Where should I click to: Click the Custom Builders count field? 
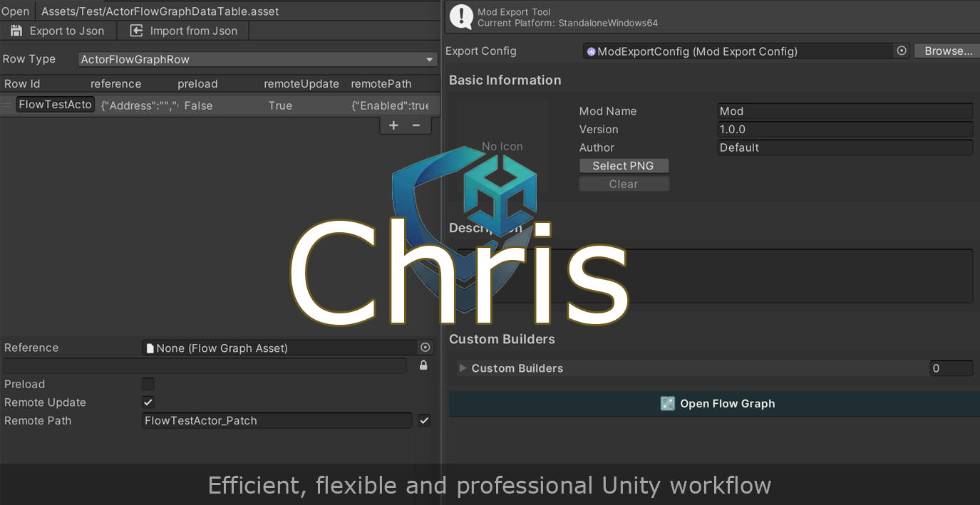[x=951, y=368]
